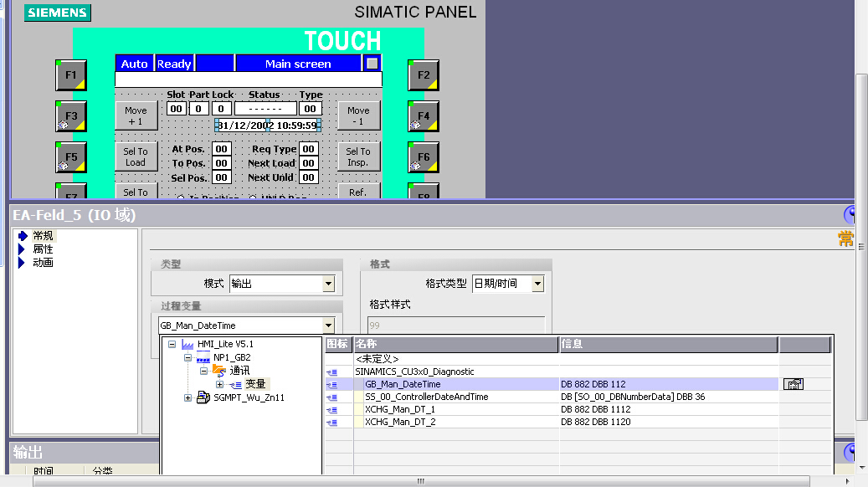
Task: Click the Move +1 button
Action: (136, 115)
